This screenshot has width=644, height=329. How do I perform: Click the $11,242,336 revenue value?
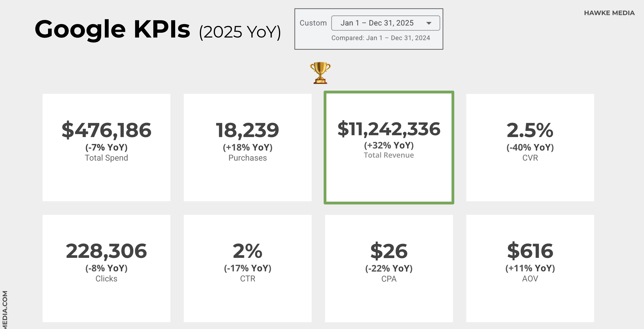click(389, 129)
